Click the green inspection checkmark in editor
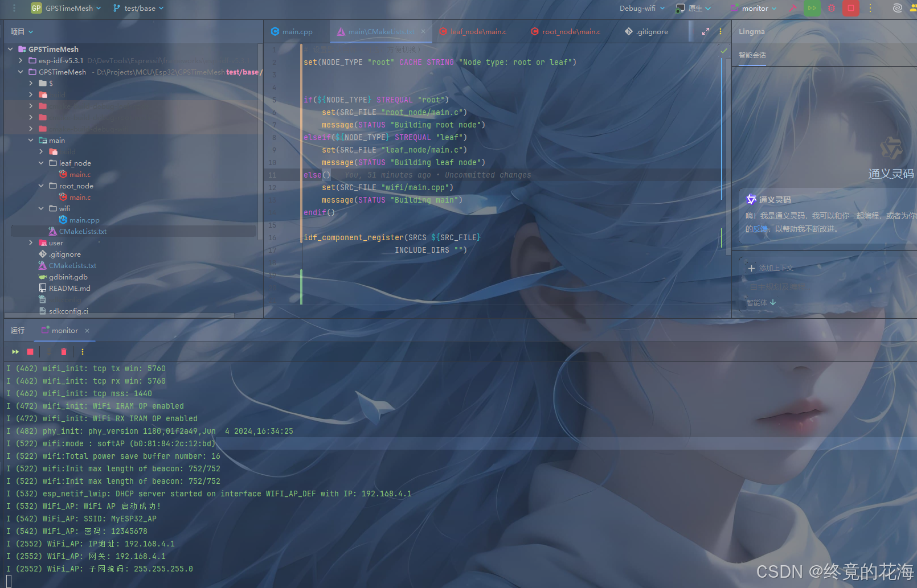 pyautogui.click(x=724, y=51)
